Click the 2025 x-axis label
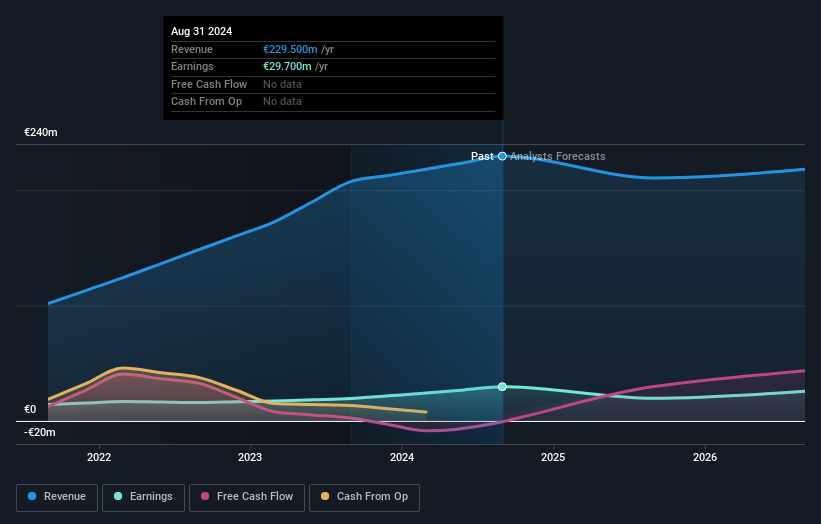This screenshot has width=821, height=524. [553, 458]
